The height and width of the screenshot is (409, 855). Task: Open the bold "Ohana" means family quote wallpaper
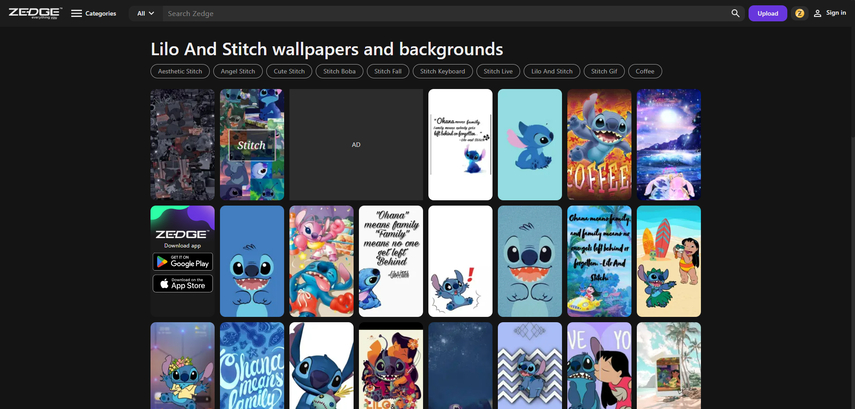click(x=391, y=261)
